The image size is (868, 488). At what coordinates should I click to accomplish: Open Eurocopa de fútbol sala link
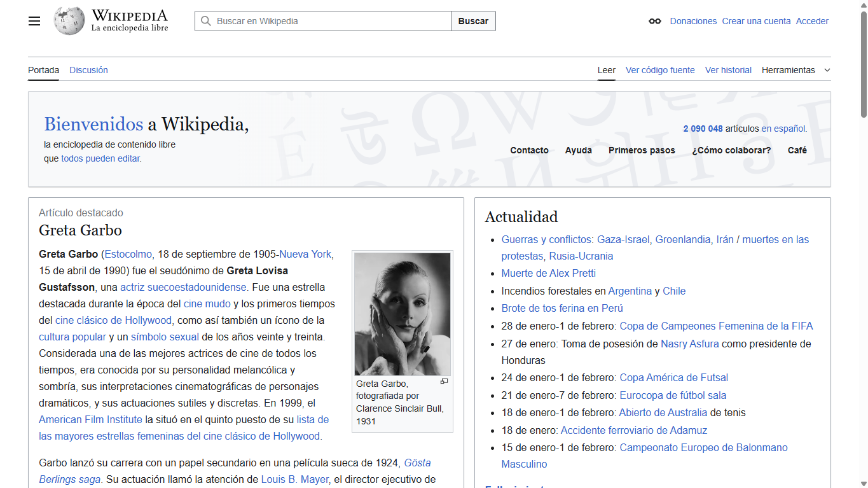(673, 395)
